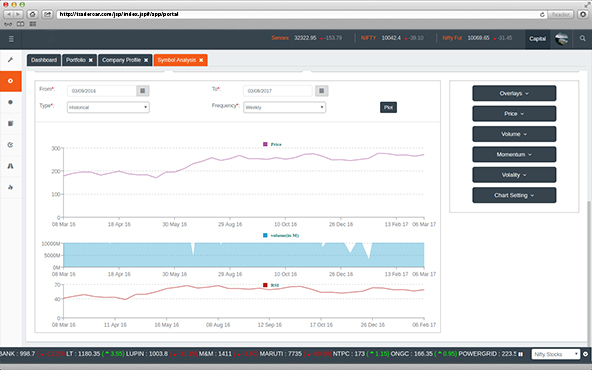Expand the Momentum dropdown button
The height and width of the screenshot is (370, 592).
[514, 154]
